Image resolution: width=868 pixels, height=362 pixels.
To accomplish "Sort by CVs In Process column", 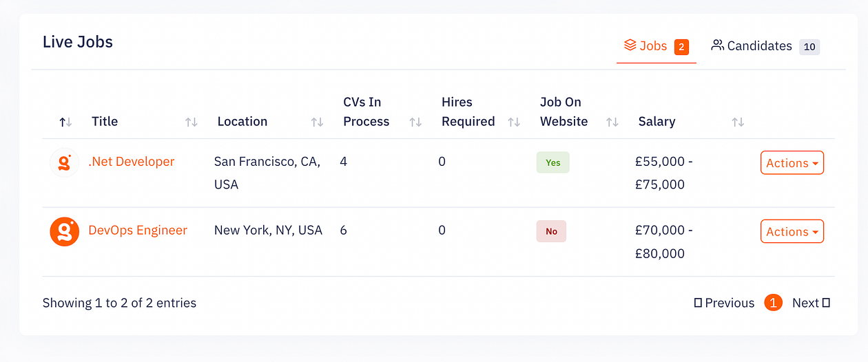I will [415, 122].
